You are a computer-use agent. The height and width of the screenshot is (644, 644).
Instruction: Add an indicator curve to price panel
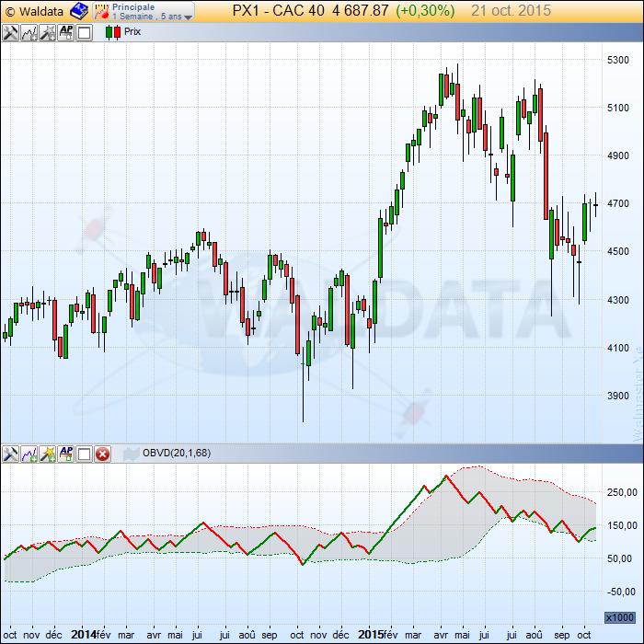[x=29, y=32]
